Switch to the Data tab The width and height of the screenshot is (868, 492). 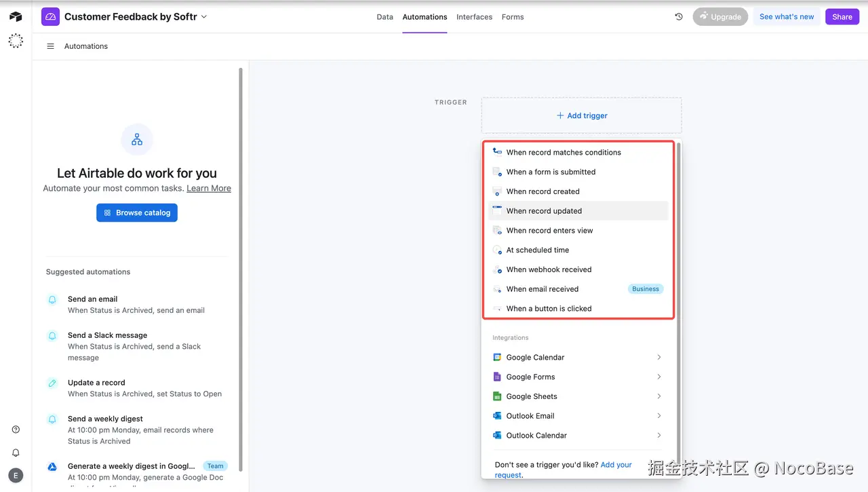tap(384, 17)
